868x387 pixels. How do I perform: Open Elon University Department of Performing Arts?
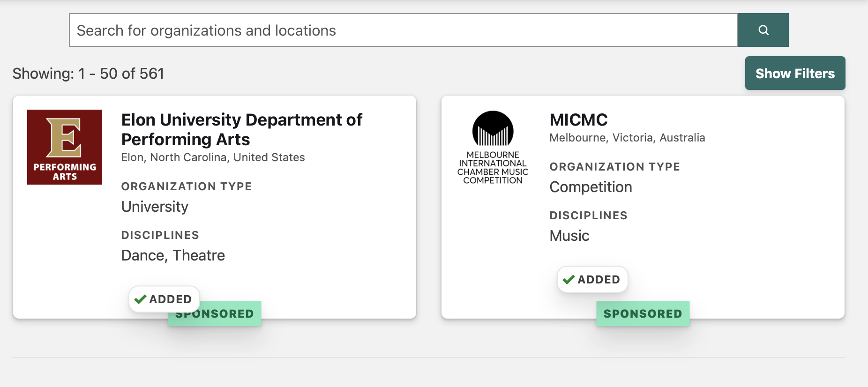241,129
